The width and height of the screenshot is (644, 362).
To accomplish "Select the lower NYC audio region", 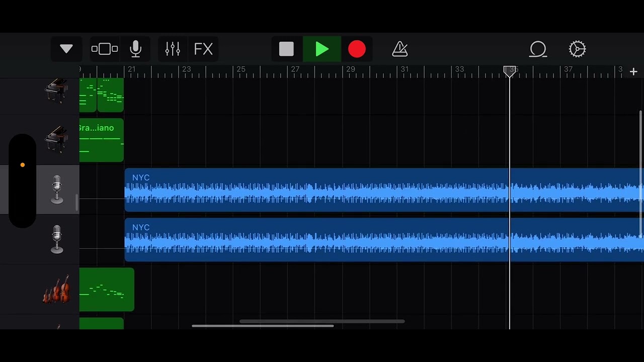I will pyautogui.click(x=384, y=240).
